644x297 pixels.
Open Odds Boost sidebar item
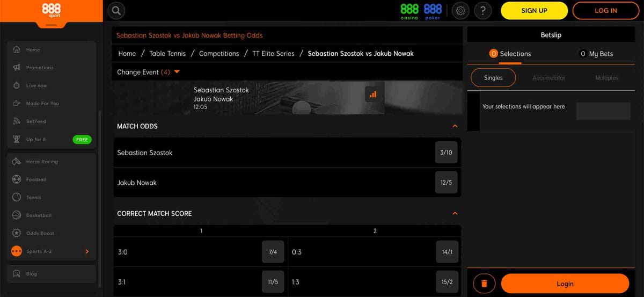tap(52, 233)
